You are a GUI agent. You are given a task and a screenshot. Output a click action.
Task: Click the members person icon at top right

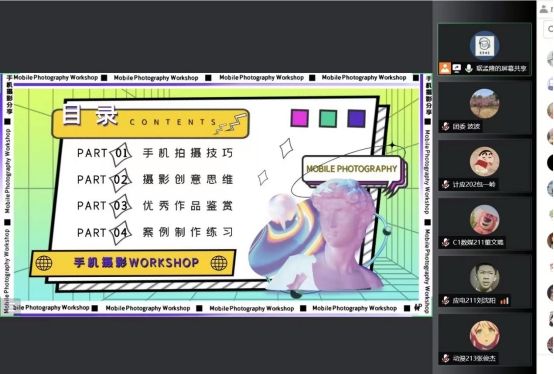544,10
